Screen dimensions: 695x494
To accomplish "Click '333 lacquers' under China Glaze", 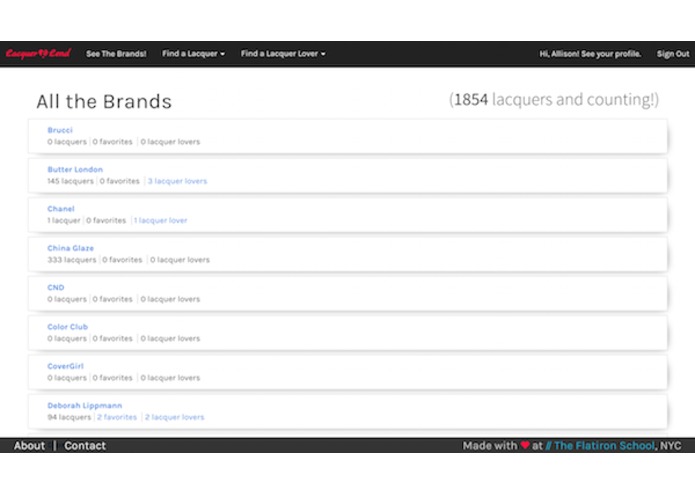I will click(x=72, y=260).
